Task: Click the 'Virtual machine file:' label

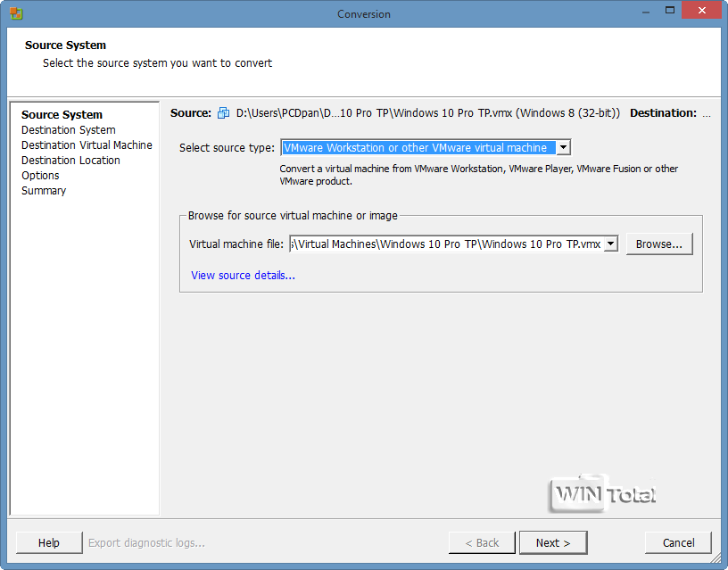Action: (x=236, y=244)
